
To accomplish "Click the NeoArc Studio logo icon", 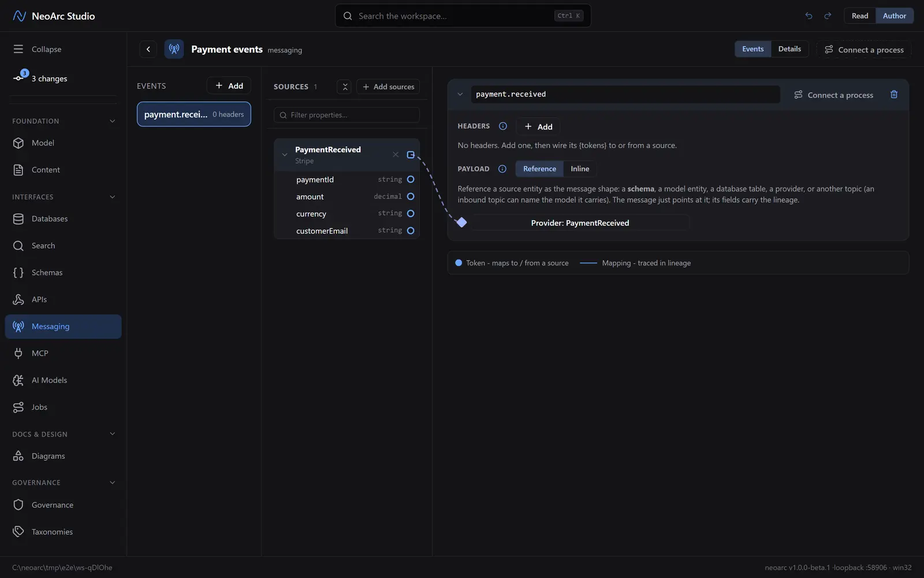I will pos(19,16).
